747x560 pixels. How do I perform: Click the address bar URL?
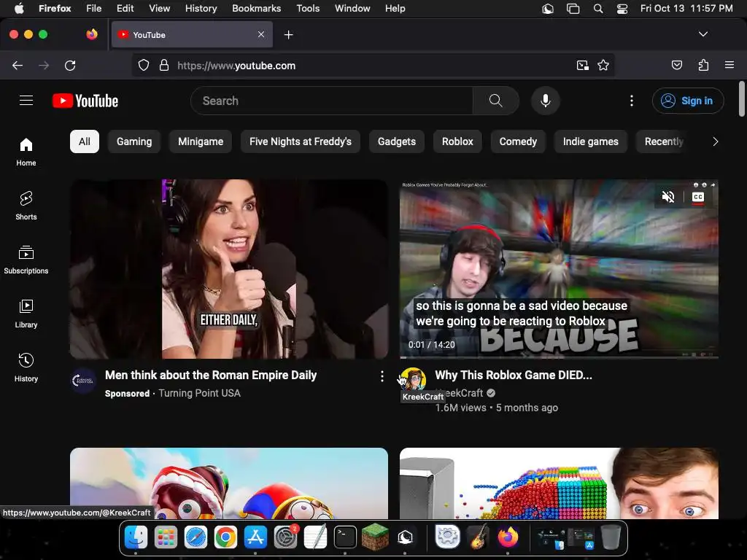click(x=236, y=66)
